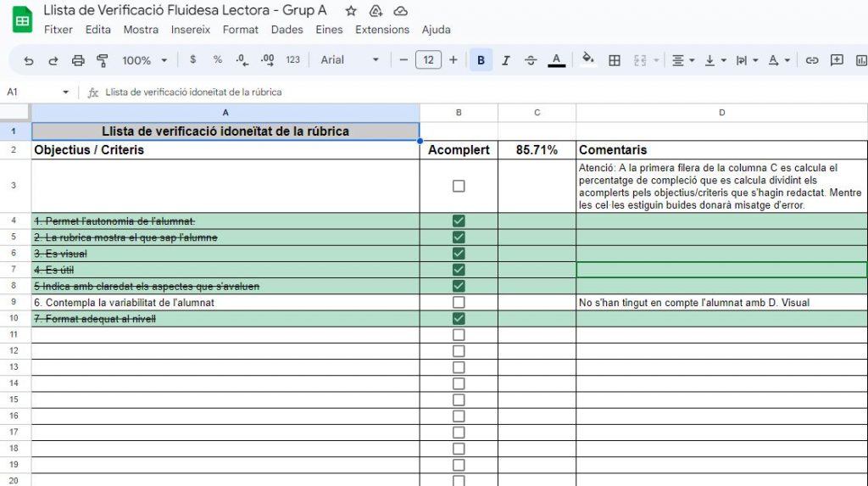868x486 pixels.
Task: Increase font size with plus button
Action: (453, 60)
